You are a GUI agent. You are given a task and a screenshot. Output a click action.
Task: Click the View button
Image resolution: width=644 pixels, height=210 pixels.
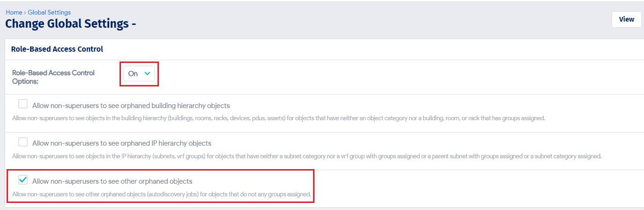pos(626,19)
